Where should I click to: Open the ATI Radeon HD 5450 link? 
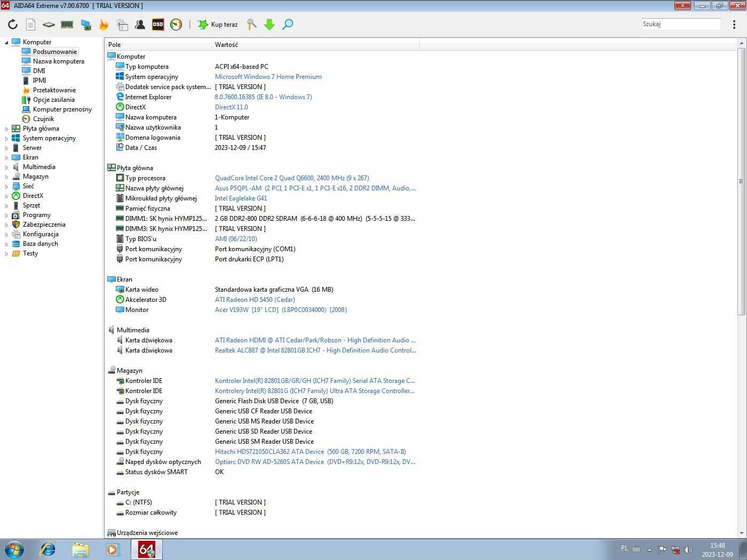click(x=255, y=300)
